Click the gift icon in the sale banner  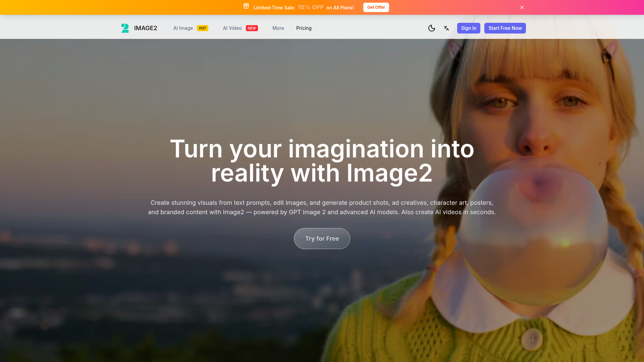pos(246,6)
